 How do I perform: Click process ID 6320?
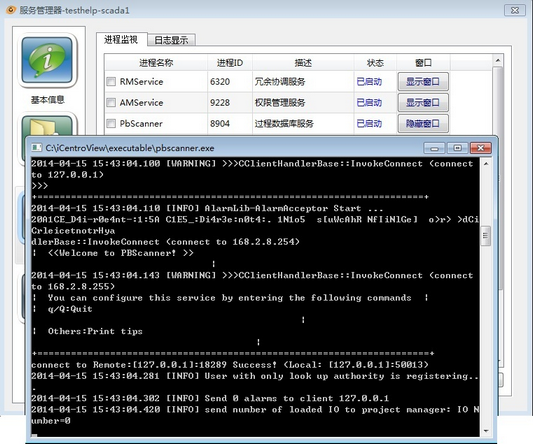(220, 82)
